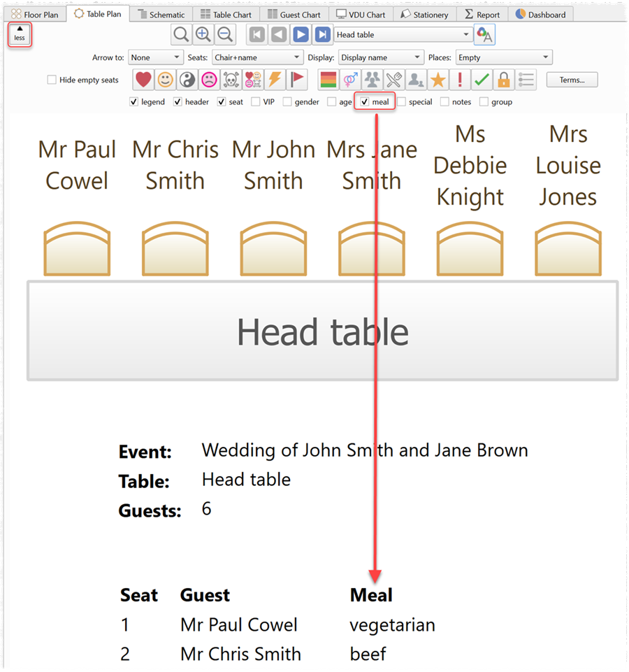The image size is (629, 672).
Task: Open the Dashboard tab
Action: point(540,13)
